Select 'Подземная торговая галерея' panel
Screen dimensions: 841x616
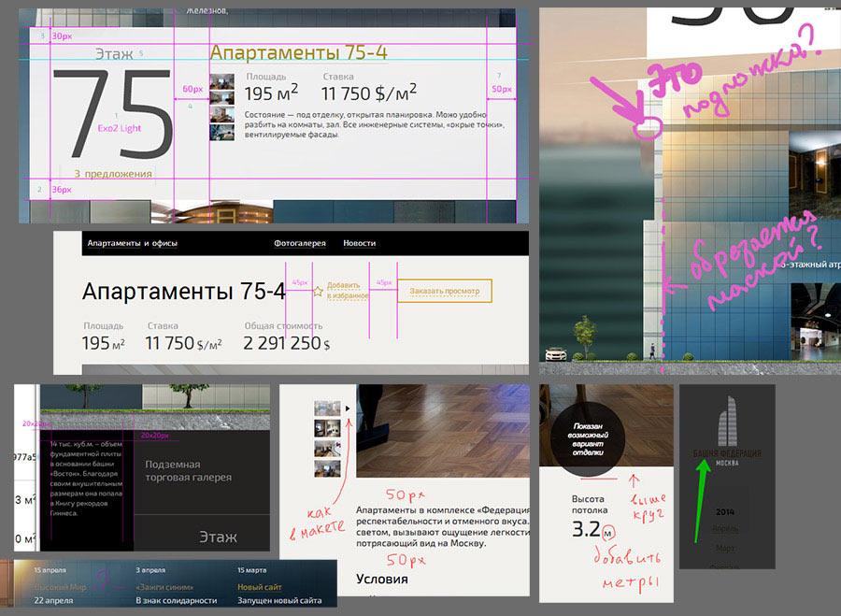[188, 470]
